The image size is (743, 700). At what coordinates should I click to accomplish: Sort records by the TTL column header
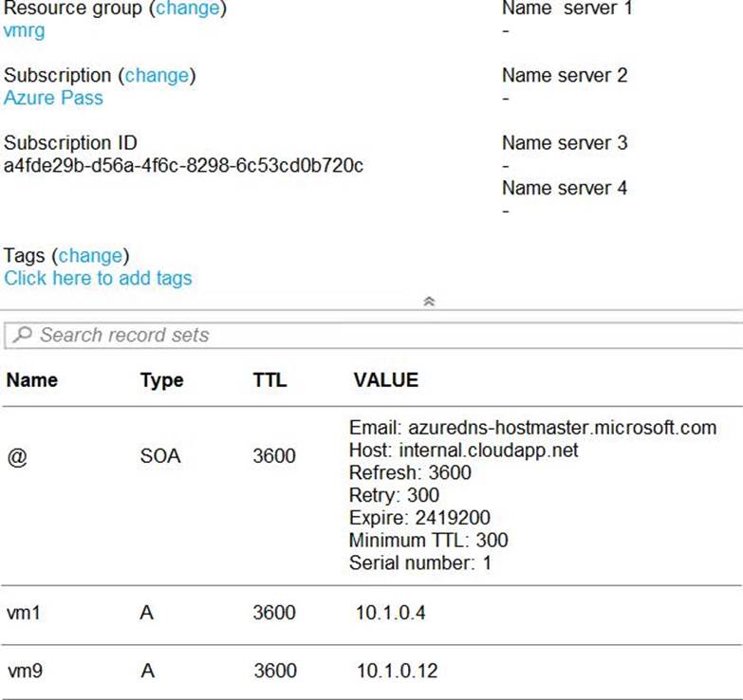point(269,380)
